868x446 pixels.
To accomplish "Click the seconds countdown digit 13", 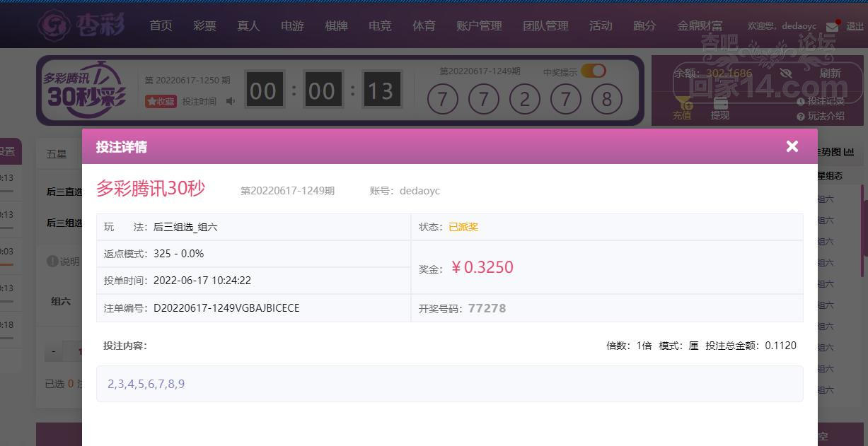I will (381, 90).
